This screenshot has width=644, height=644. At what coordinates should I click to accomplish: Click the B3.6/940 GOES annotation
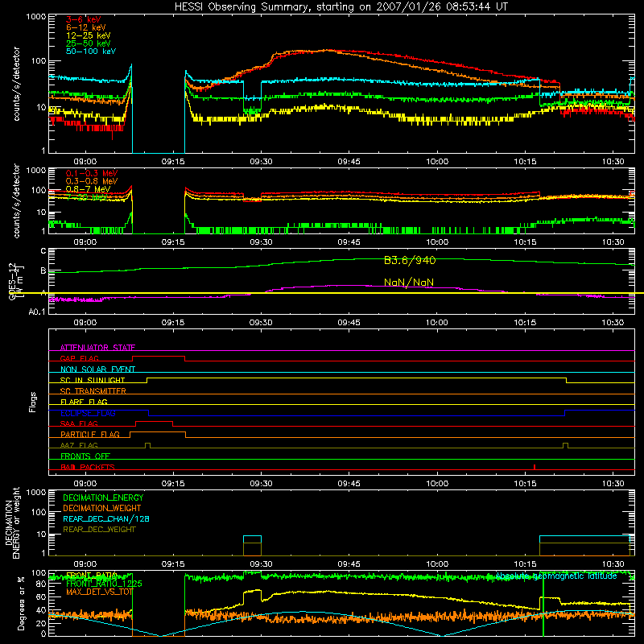pos(410,260)
